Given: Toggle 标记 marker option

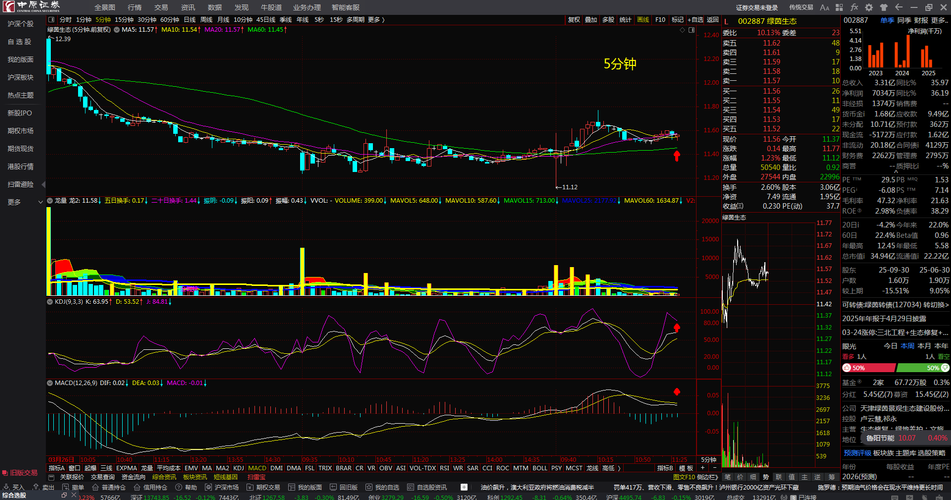Looking at the screenshot, I should 677,20.
